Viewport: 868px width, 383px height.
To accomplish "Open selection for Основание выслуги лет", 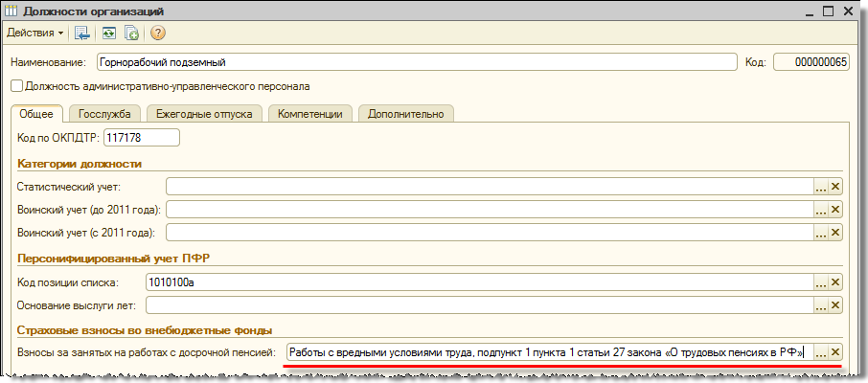I will 820,305.
